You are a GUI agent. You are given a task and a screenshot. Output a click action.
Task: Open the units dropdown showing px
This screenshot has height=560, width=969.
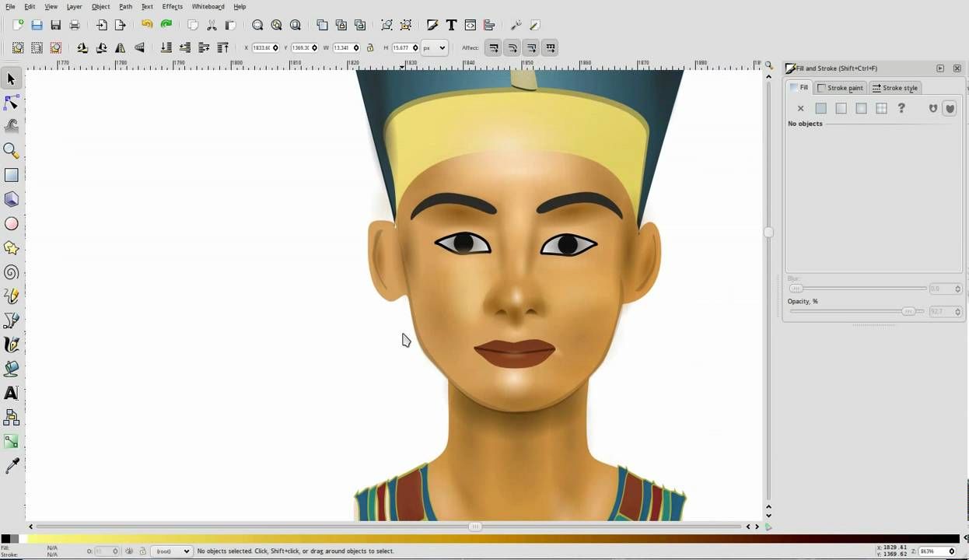click(436, 47)
